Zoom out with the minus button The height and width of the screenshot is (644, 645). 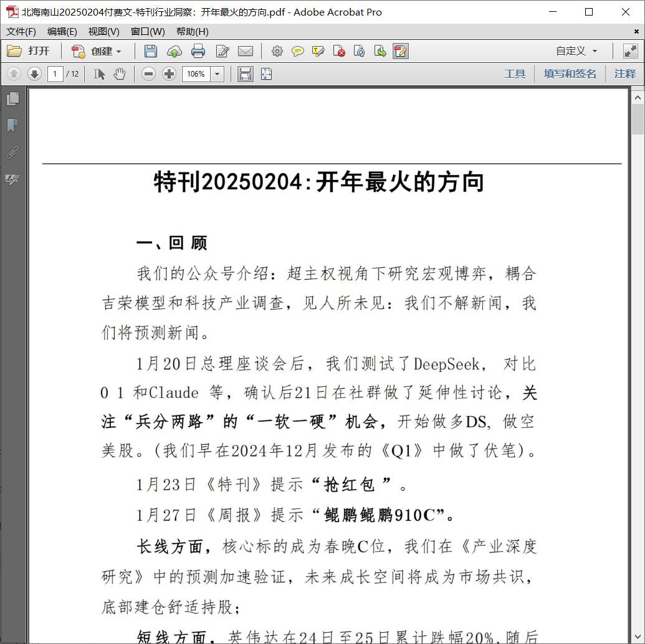tap(148, 74)
